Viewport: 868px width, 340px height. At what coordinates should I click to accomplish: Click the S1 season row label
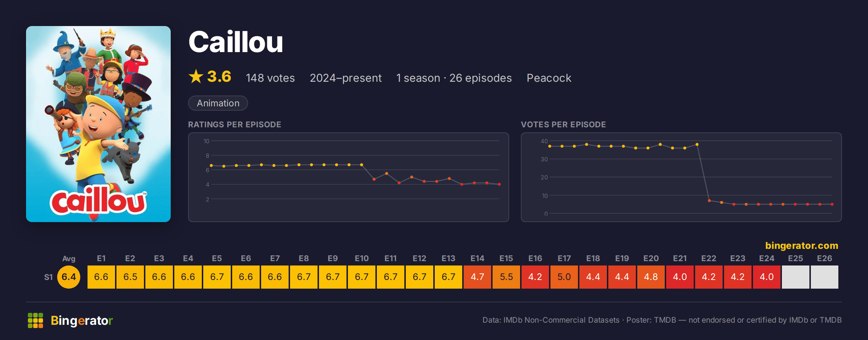coord(48,277)
